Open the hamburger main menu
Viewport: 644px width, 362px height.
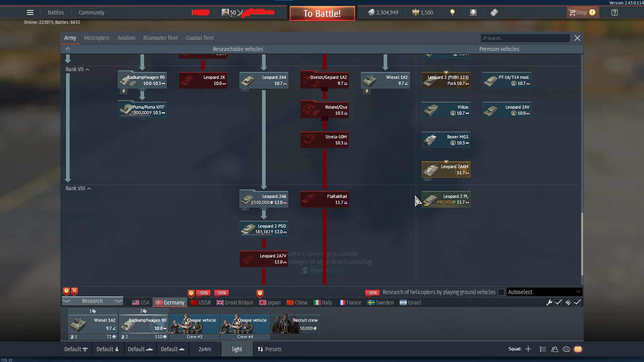[30, 12]
